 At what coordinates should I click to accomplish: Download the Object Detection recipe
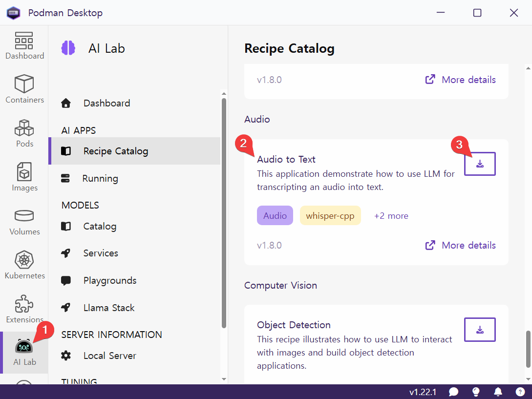tap(479, 330)
